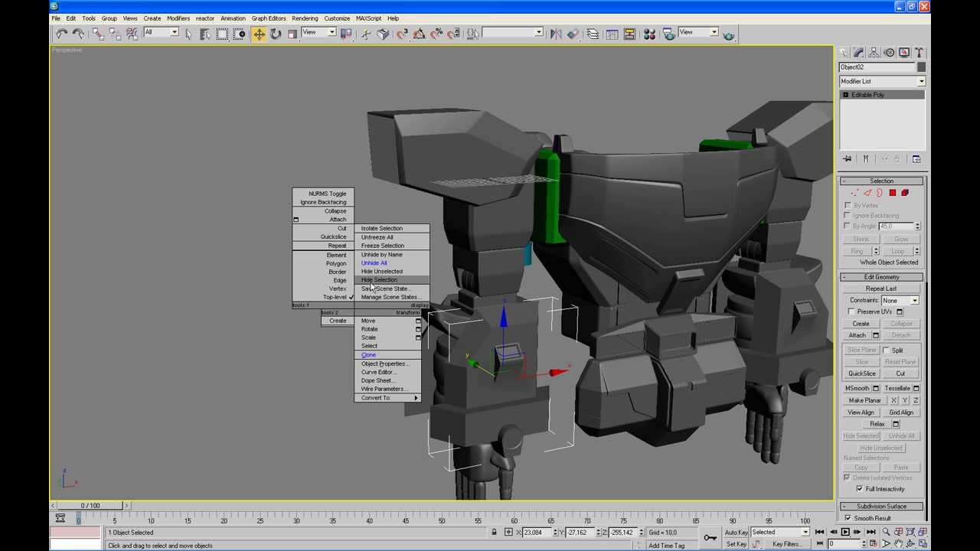Collapse the Selection rollout
The image size is (980, 551).
[x=881, y=181]
